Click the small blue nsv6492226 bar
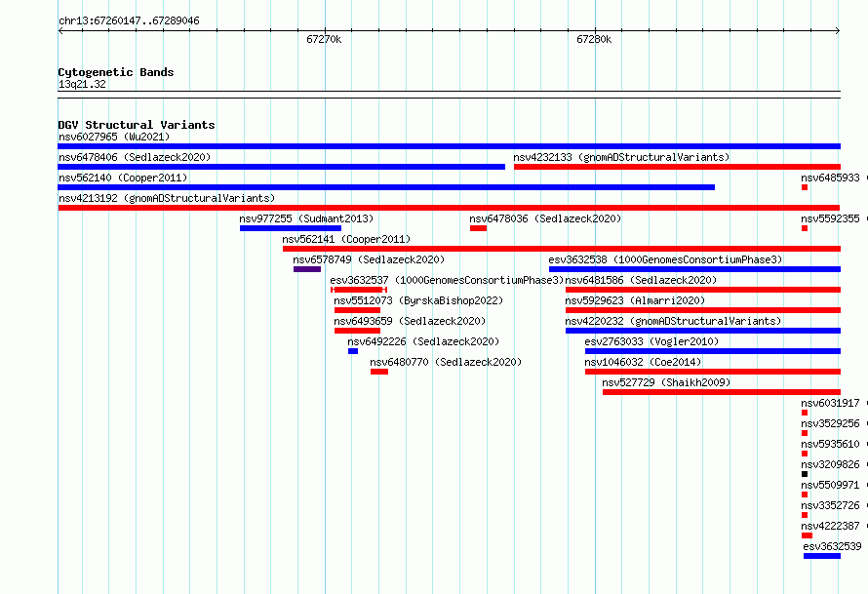The width and height of the screenshot is (868, 594). 353,351
